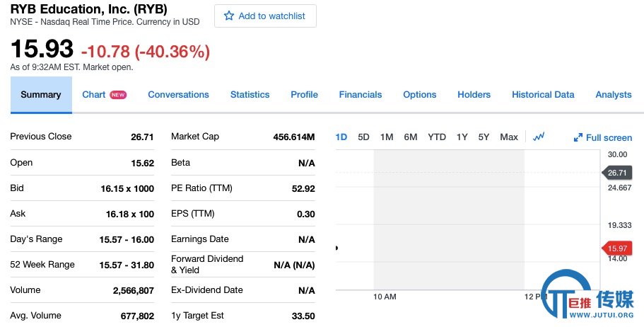Switch chart range to 1M
644x327 pixels.
[x=387, y=137]
